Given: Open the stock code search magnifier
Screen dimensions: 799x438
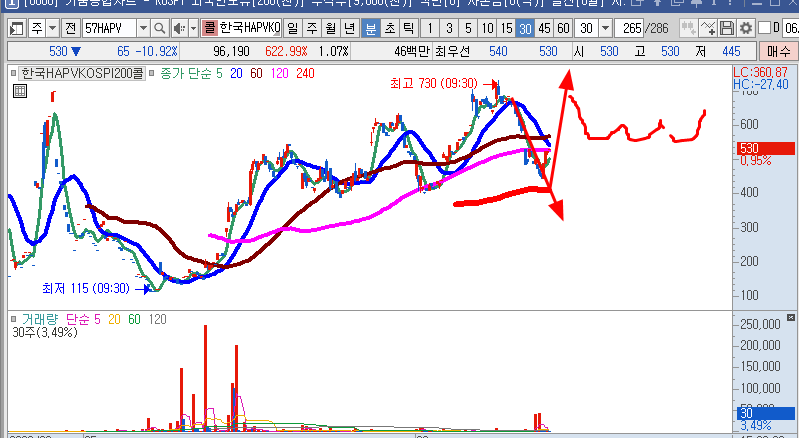Looking at the screenshot, I should pos(159,28).
